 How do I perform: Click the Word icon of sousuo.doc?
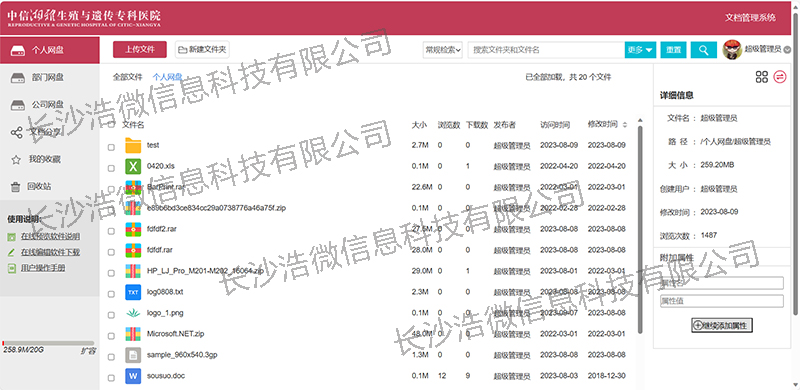point(133,376)
